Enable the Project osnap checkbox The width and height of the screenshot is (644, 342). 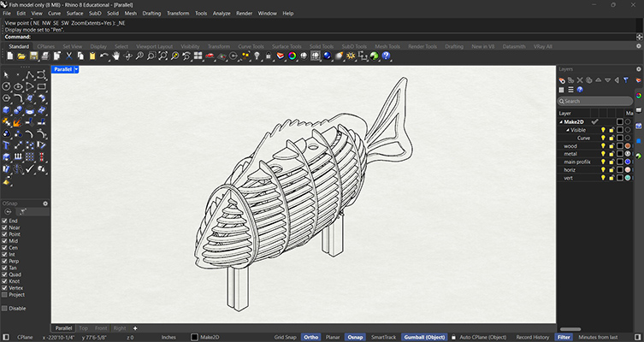pyautogui.click(x=5, y=293)
